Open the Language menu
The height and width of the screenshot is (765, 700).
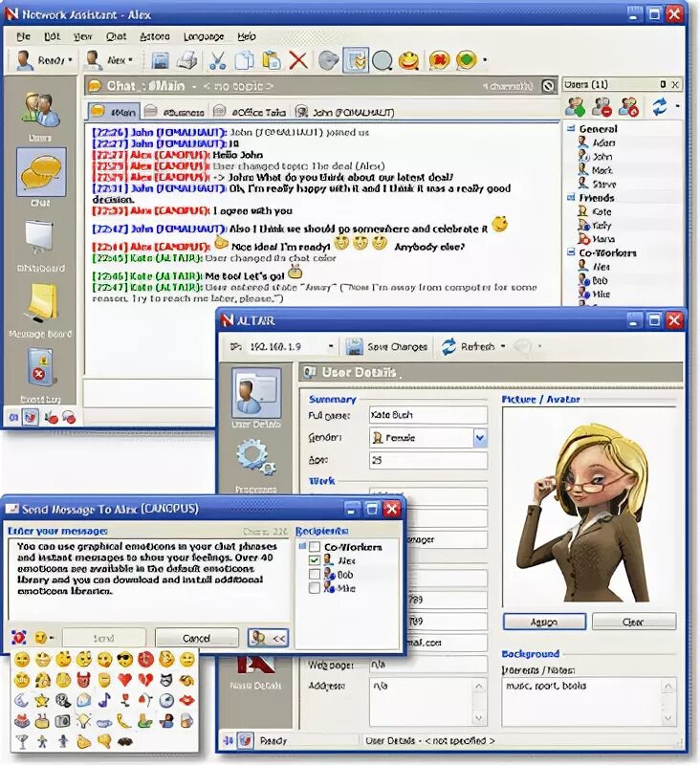tap(204, 36)
